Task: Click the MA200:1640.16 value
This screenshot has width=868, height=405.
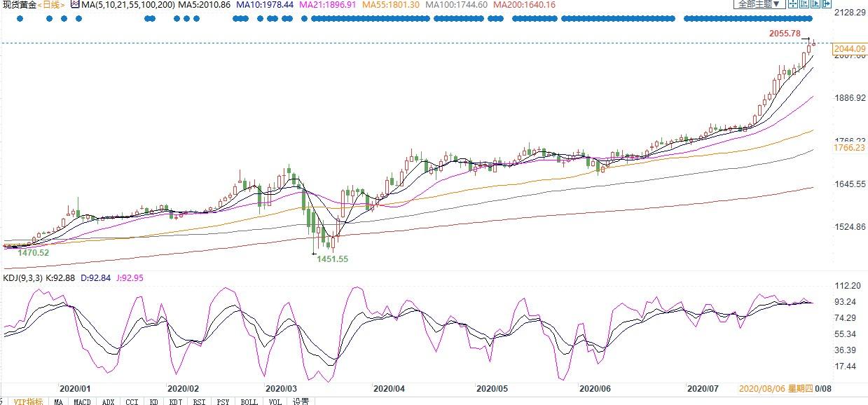Action: [x=524, y=5]
